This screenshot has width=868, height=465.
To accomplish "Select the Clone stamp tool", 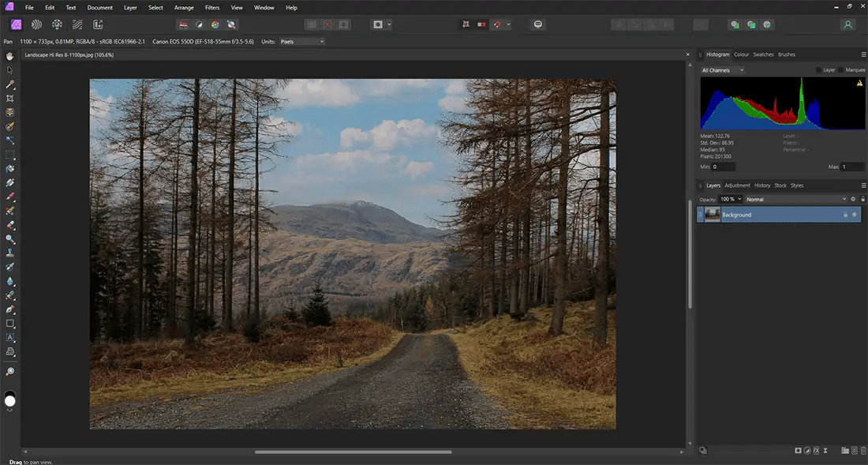I will point(10,253).
